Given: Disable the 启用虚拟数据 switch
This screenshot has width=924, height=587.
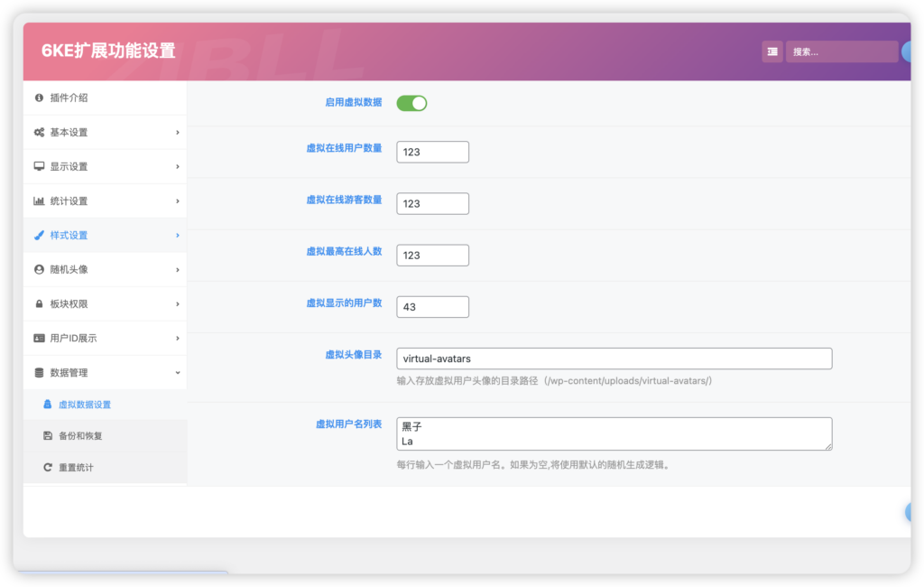Looking at the screenshot, I should pos(411,103).
